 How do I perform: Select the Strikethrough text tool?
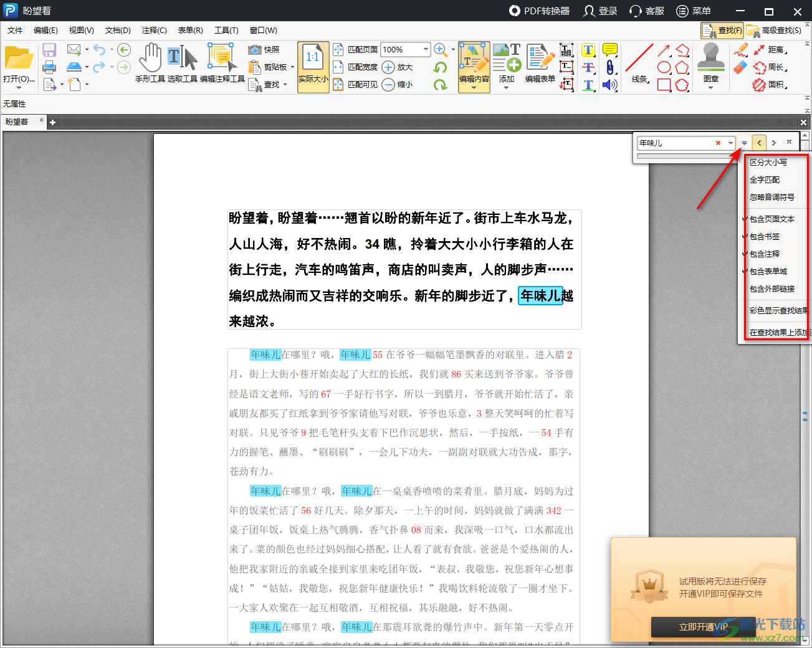[x=588, y=67]
